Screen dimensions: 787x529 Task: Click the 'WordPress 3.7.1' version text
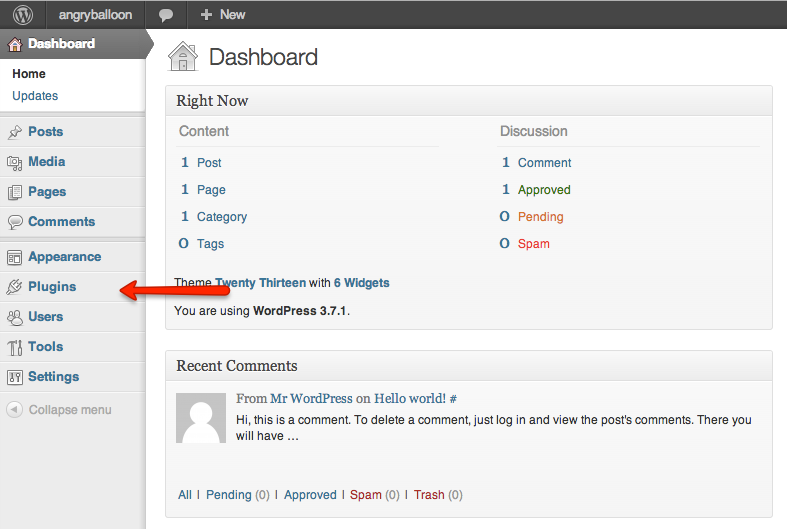300,311
